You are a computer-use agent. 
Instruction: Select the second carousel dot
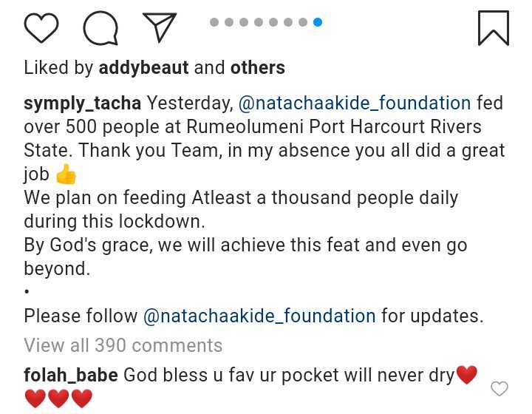229,22
